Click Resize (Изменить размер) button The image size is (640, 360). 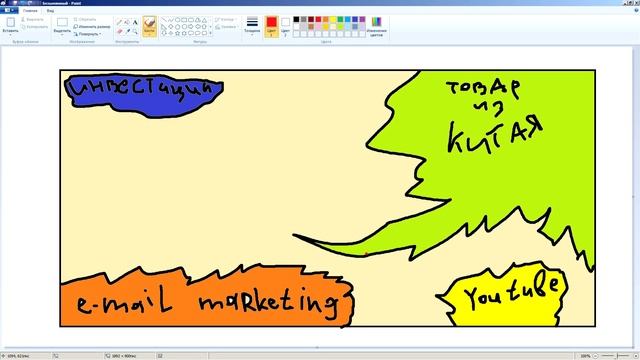tap(92, 27)
